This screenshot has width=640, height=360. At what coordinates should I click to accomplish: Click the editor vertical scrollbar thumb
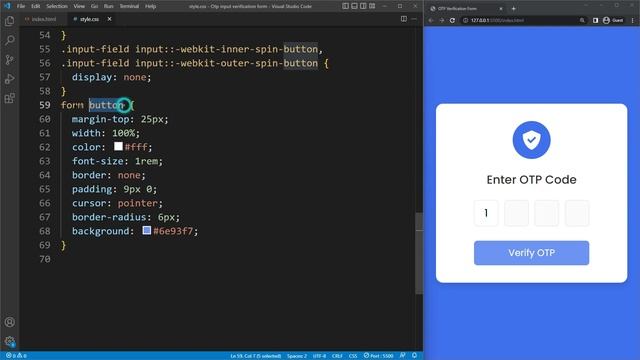(x=419, y=253)
